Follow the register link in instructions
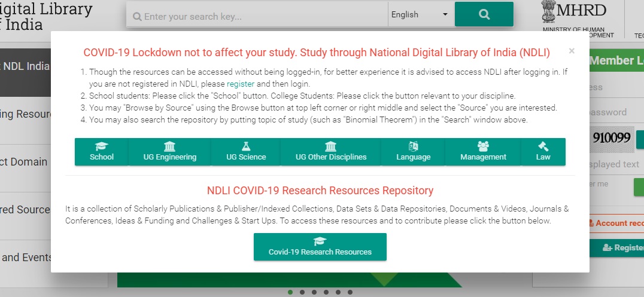Screen dimensions: 644x297 pos(241,84)
